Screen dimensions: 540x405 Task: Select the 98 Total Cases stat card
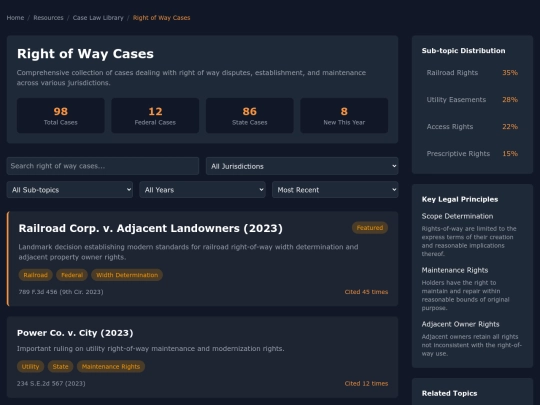61,116
